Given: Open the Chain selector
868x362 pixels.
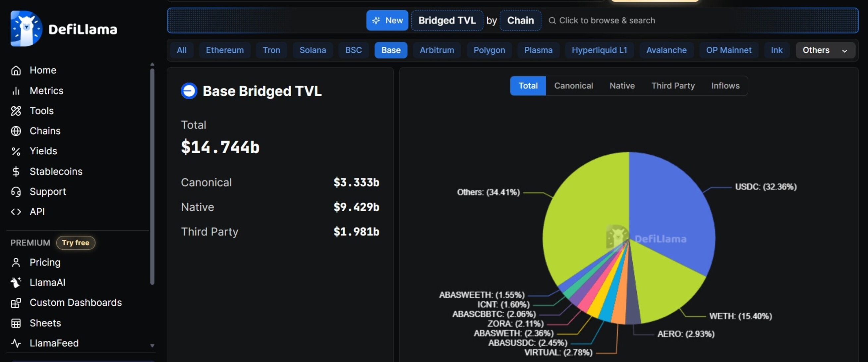Looking at the screenshot, I should coord(520,20).
